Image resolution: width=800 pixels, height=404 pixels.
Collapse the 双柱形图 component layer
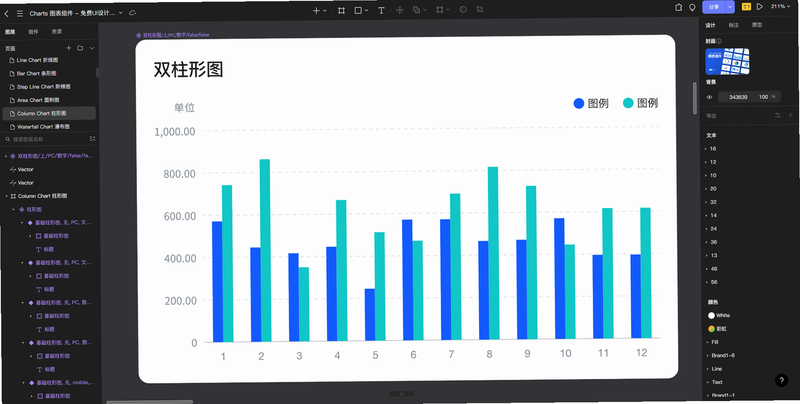click(x=6, y=156)
